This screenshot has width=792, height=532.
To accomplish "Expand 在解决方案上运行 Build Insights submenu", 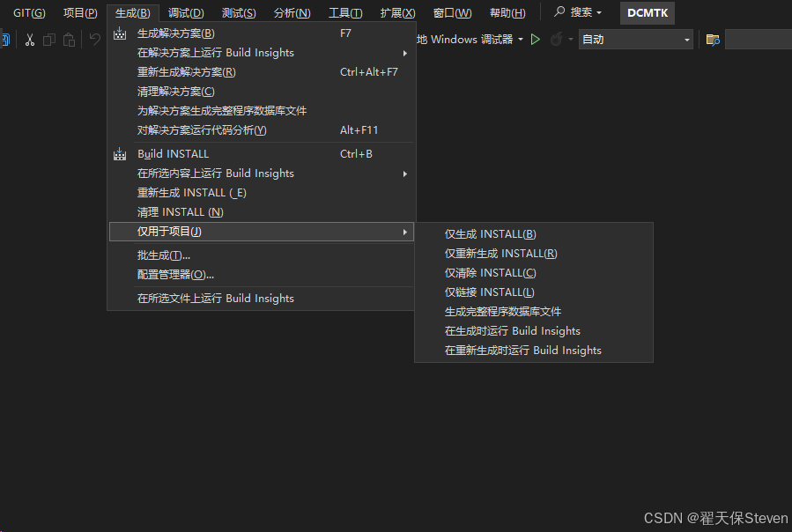I will 261,53.
